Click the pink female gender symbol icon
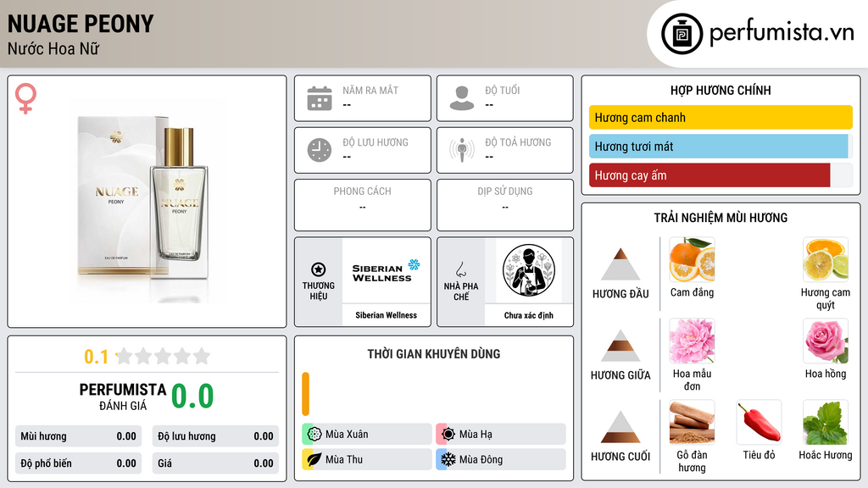868x488 pixels. click(x=25, y=98)
